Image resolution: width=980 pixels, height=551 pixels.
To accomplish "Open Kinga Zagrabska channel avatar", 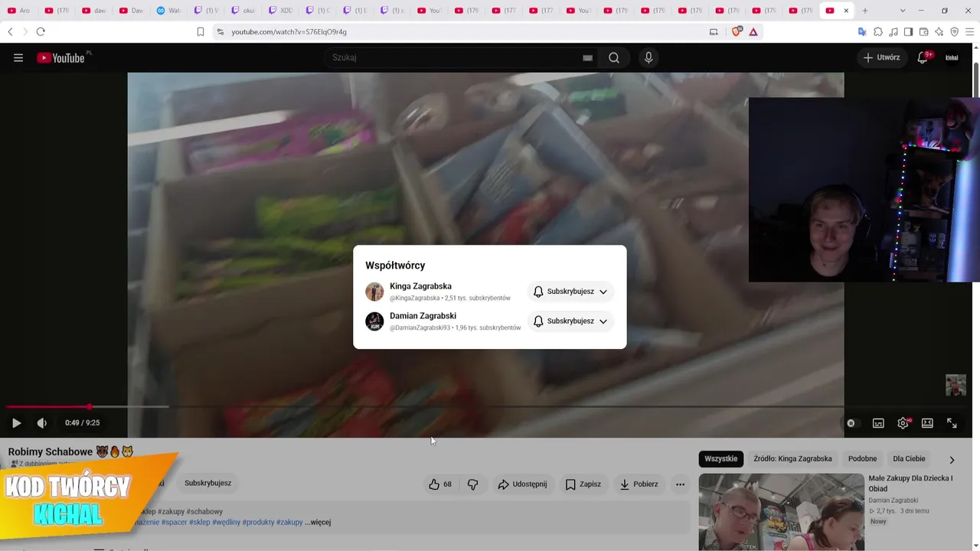I will coord(374,292).
